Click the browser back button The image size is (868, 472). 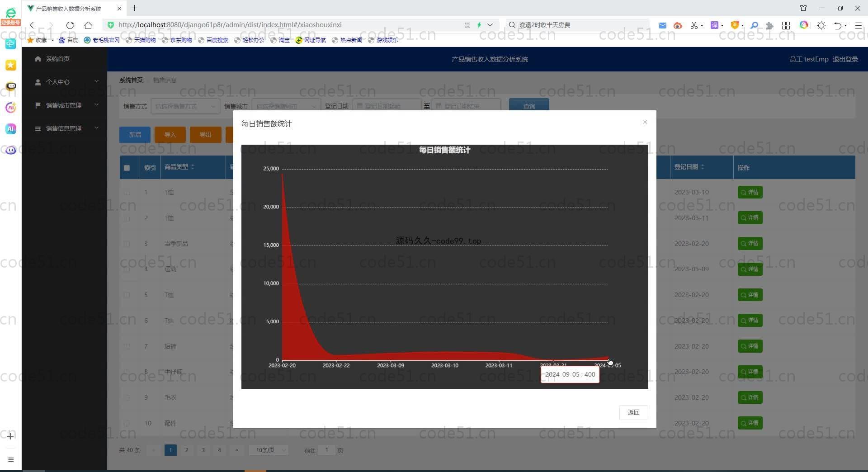32,25
